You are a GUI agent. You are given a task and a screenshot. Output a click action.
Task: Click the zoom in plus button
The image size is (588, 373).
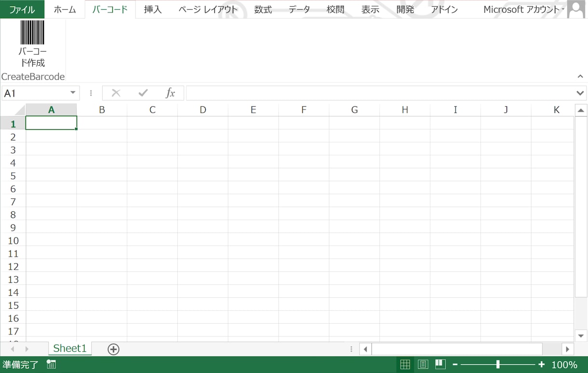(542, 365)
